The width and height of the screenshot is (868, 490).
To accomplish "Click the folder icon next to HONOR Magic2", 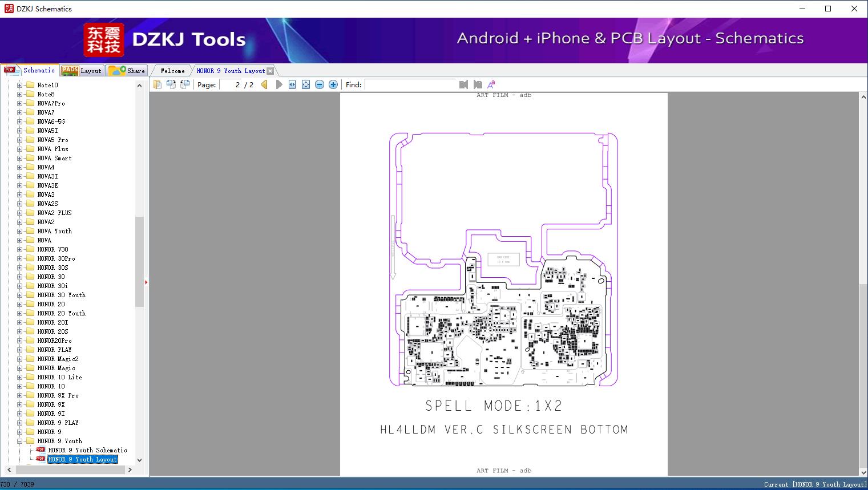I will coord(30,359).
